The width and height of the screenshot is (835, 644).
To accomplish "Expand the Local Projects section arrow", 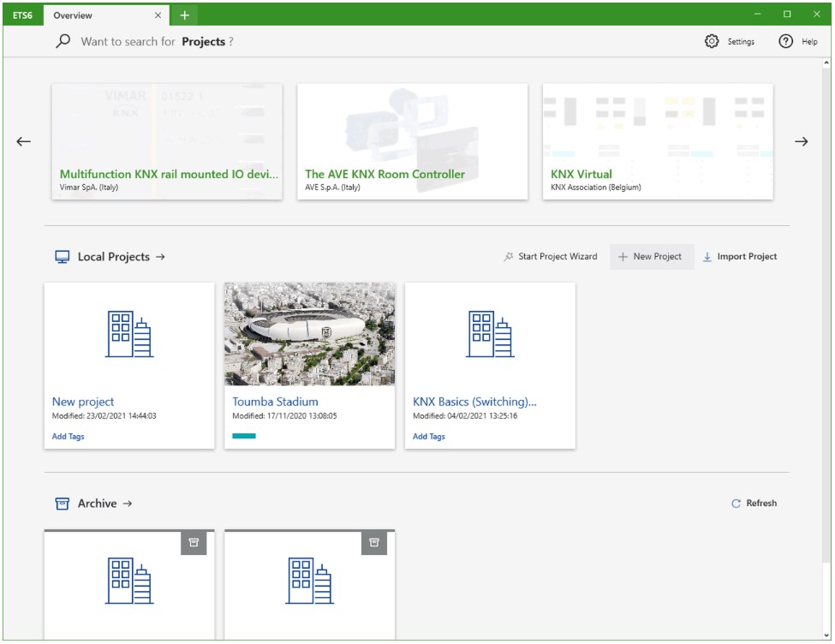I will point(160,257).
